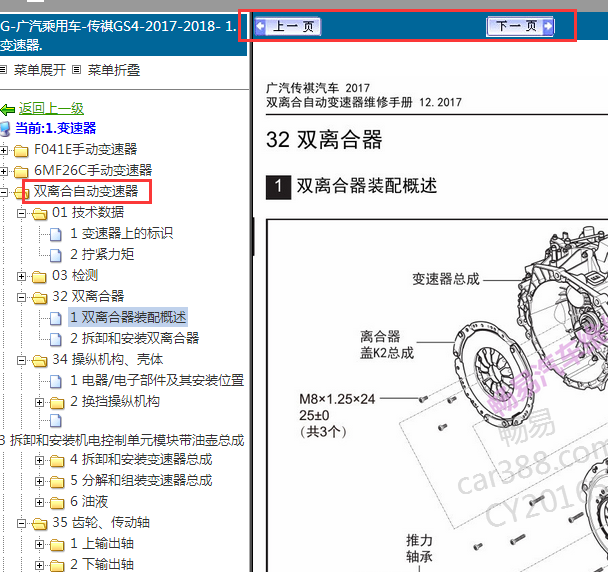The height and width of the screenshot is (572, 608).
Task: Click page icon of 1 变速器上的标识
Action: [56, 234]
